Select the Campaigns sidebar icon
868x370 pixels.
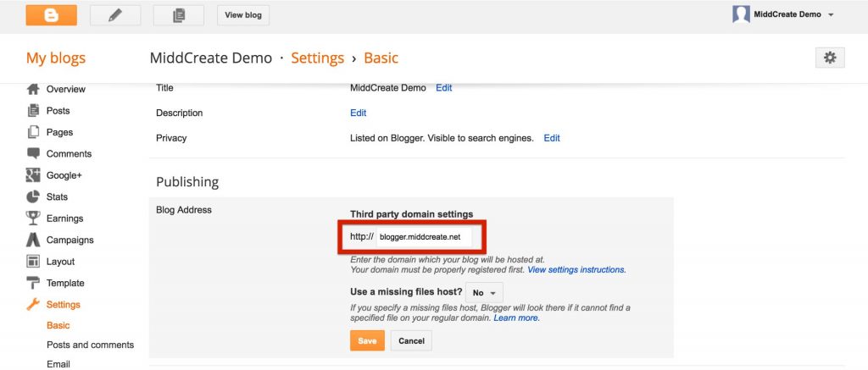click(x=33, y=240)
